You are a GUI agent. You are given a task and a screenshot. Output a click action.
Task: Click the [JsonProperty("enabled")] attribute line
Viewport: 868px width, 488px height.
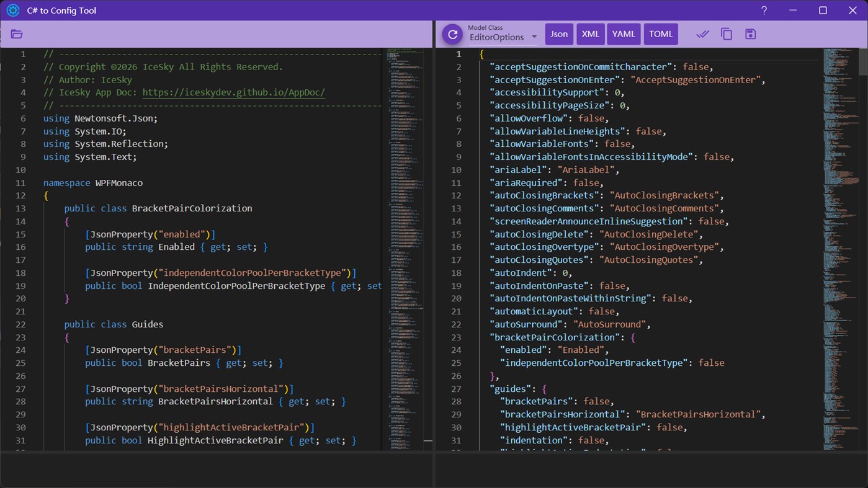[150, 234]
